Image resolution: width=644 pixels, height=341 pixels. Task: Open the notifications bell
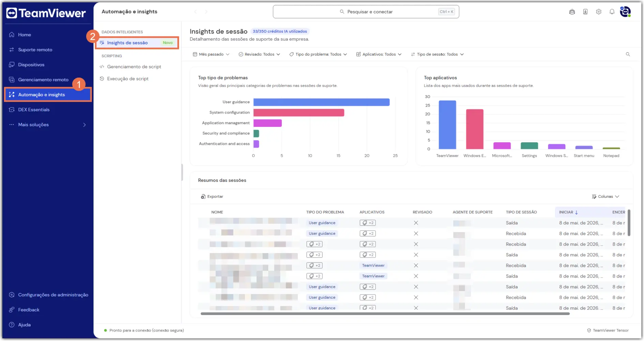[x=612, y=12]
